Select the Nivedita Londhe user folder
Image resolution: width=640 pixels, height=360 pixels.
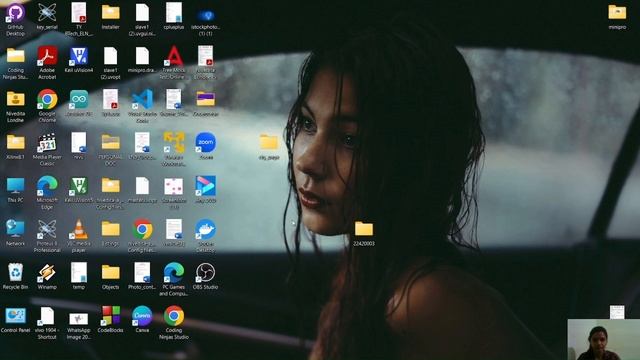[x=16, y=99]
